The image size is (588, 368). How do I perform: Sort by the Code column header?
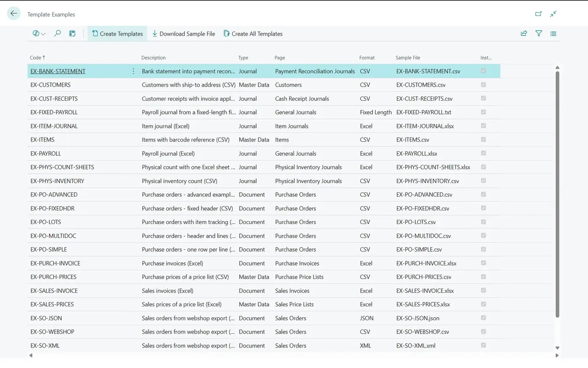click(x=37, y=57)
